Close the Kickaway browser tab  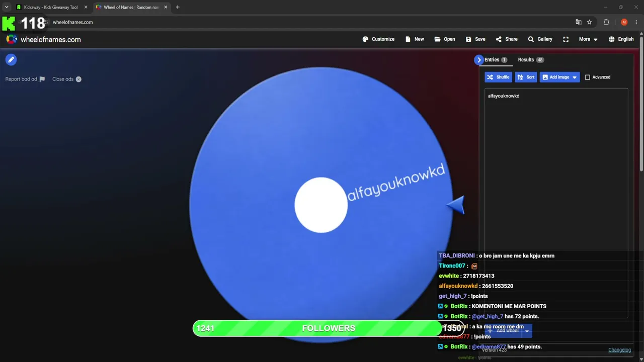86,7
